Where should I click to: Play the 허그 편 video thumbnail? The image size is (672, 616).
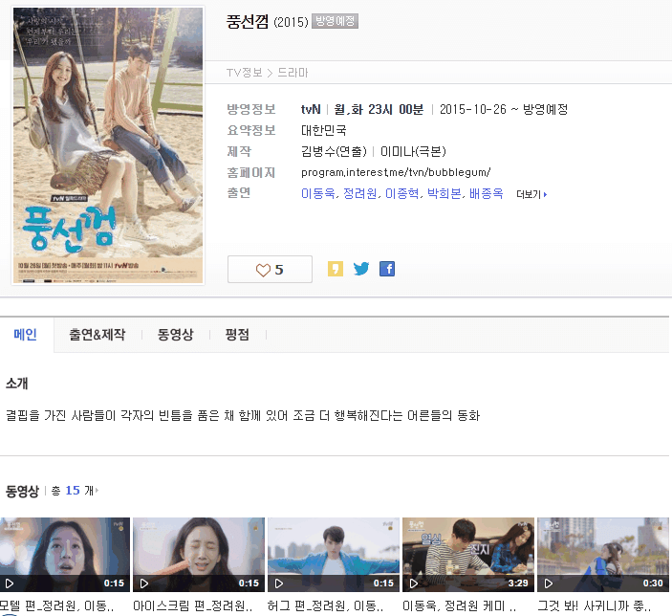tap(334, 555)
